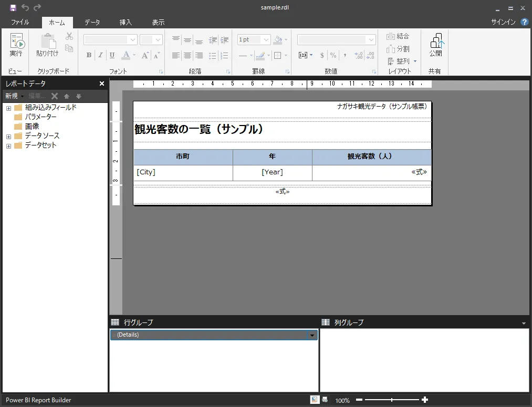Close the レポートデータ panel
Viewport: 532px width, 407px height.
tap(102, 84)
